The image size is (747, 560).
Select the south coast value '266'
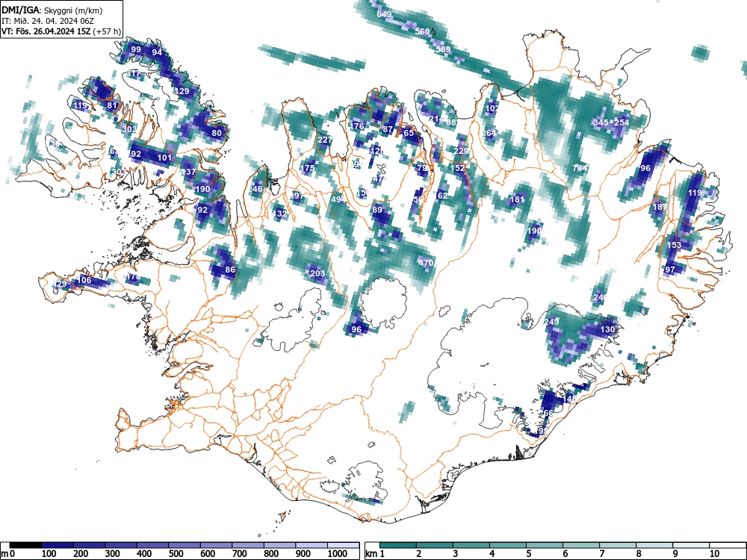(x=548, y=413)
